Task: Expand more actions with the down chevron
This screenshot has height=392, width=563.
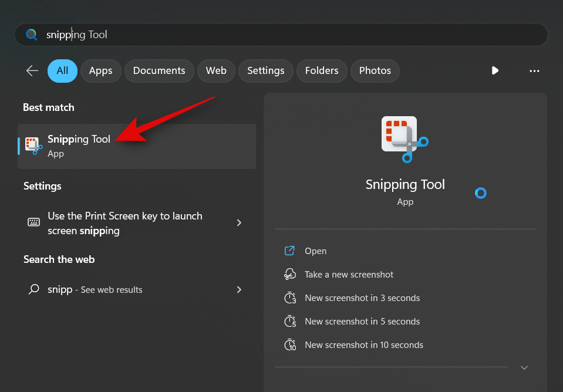Action: [x=524, y=367]
